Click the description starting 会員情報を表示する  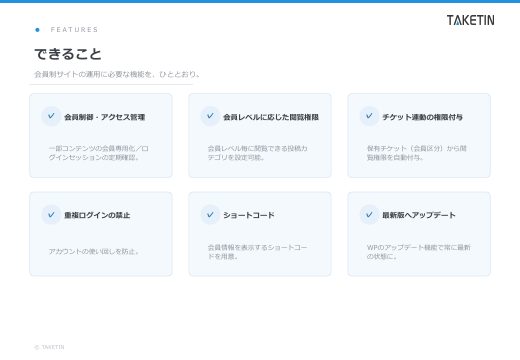257,252
